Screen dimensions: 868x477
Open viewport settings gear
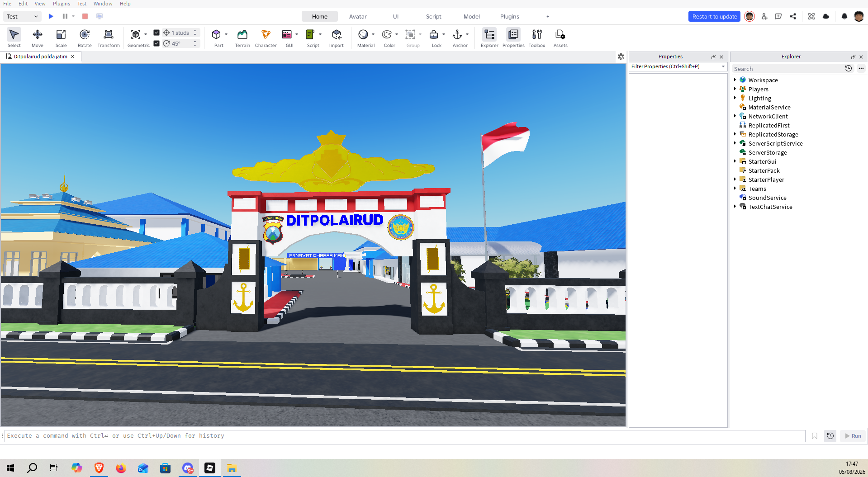click(x=621, y=57)
